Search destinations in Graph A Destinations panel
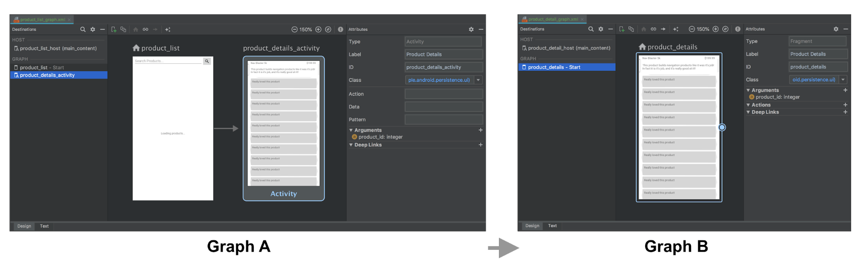Screen dimensions: 868x268 (x=83, y=30)
